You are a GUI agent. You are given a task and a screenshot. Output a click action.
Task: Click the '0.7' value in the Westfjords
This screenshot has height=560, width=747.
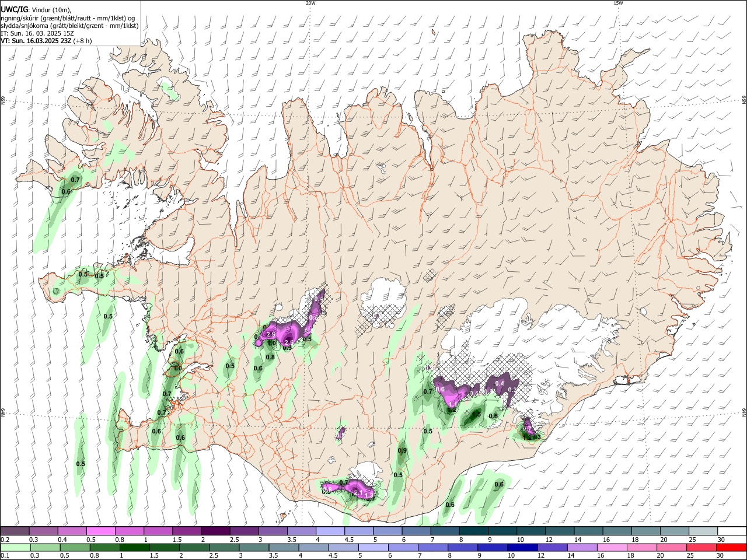[75, 180]
